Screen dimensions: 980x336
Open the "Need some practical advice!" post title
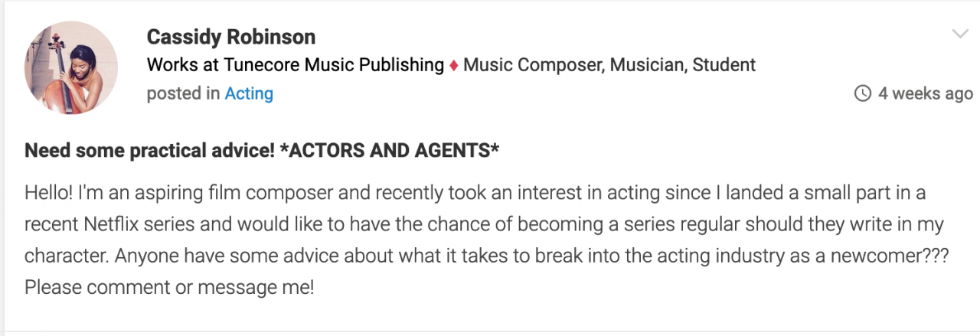(x=150, y=151)
